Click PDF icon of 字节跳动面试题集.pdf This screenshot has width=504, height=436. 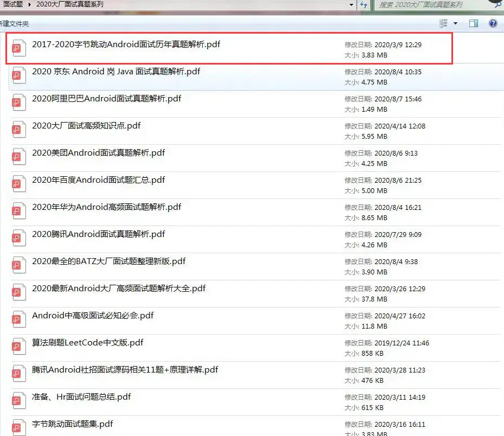[19, 427]
